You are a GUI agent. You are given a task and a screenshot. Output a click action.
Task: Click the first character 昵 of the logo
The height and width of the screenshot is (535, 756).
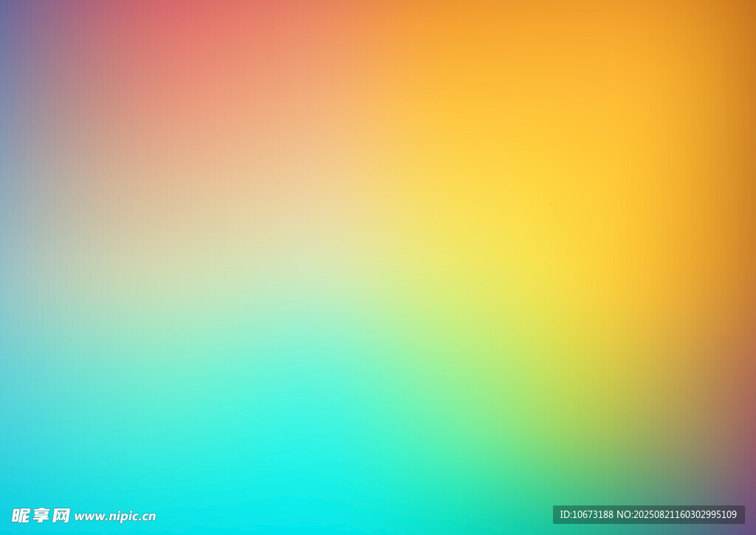tap(21, 515)
